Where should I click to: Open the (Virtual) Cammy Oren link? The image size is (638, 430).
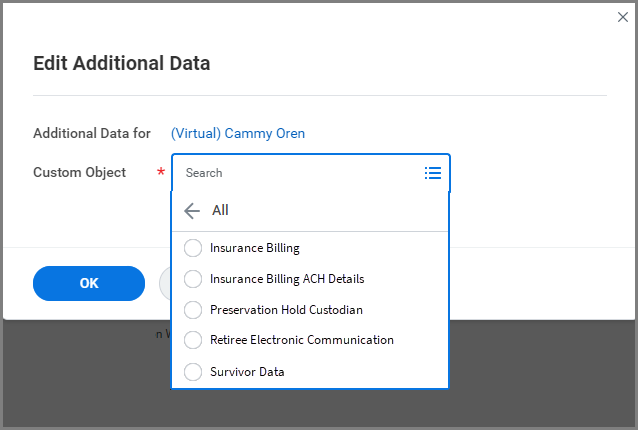coord(238,133)
